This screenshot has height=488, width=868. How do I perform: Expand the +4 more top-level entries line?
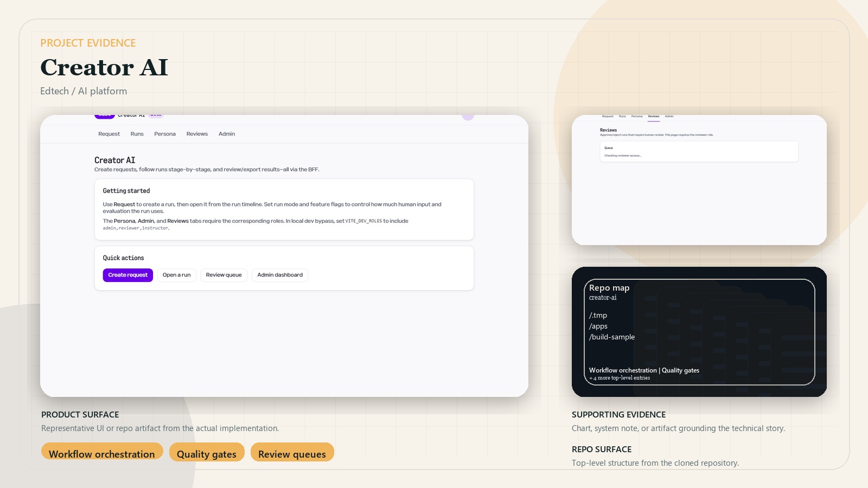(x=619, y=377)
